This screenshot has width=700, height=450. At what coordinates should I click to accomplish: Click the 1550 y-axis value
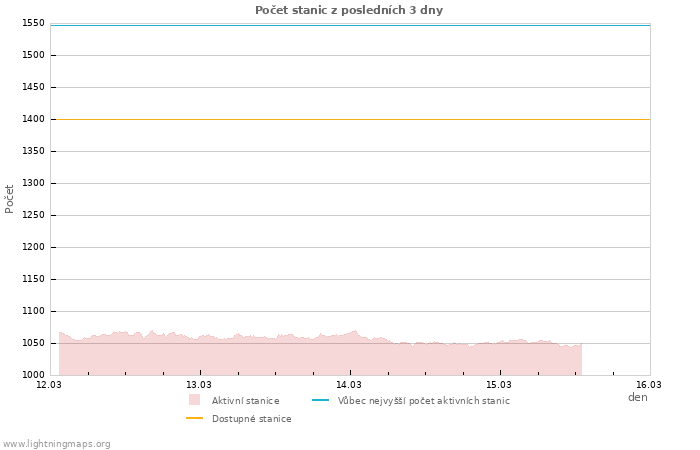33,23
